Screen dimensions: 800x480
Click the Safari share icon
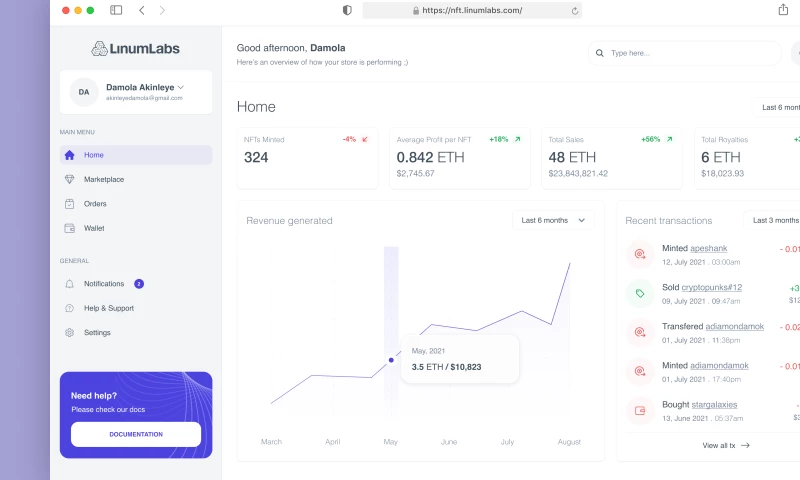[783, 10]
